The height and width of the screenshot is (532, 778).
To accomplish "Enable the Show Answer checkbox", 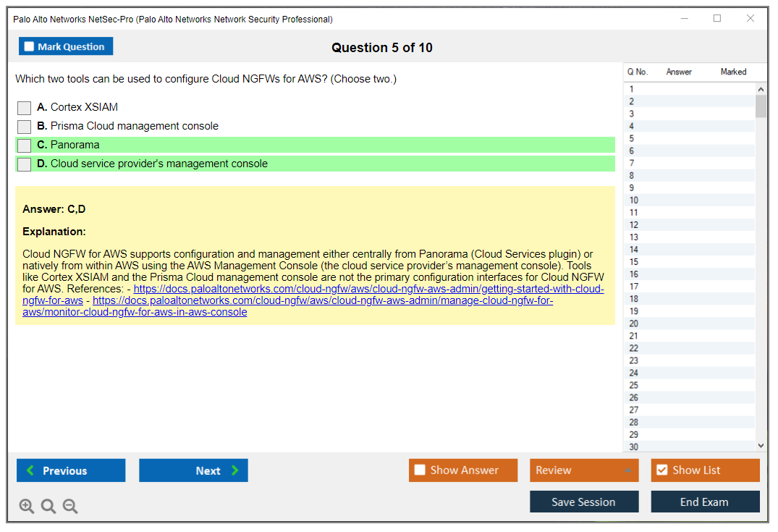I will coord(420,470).
